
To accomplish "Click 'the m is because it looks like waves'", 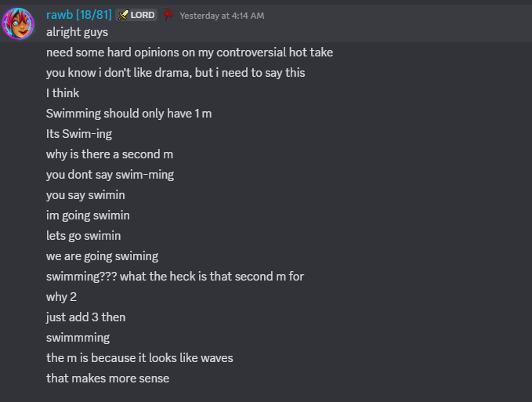I will pyautogui.click(x=139, y=358).
